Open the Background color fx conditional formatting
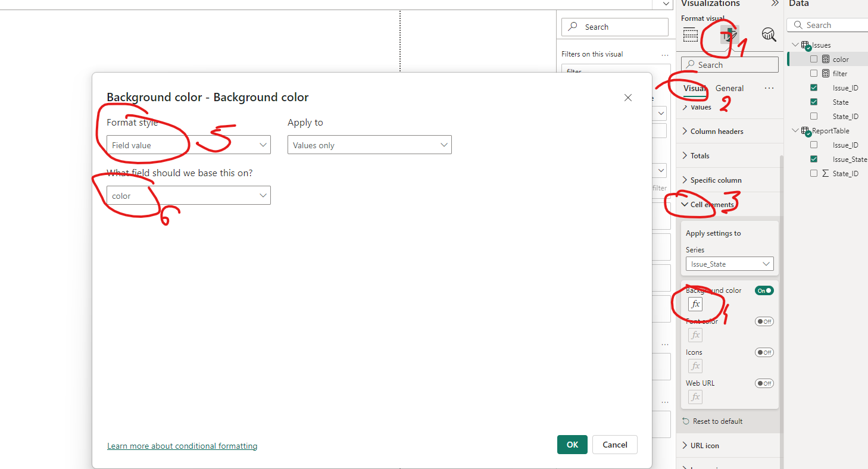Viewport: 868px width, 469px height. (695, 304)
